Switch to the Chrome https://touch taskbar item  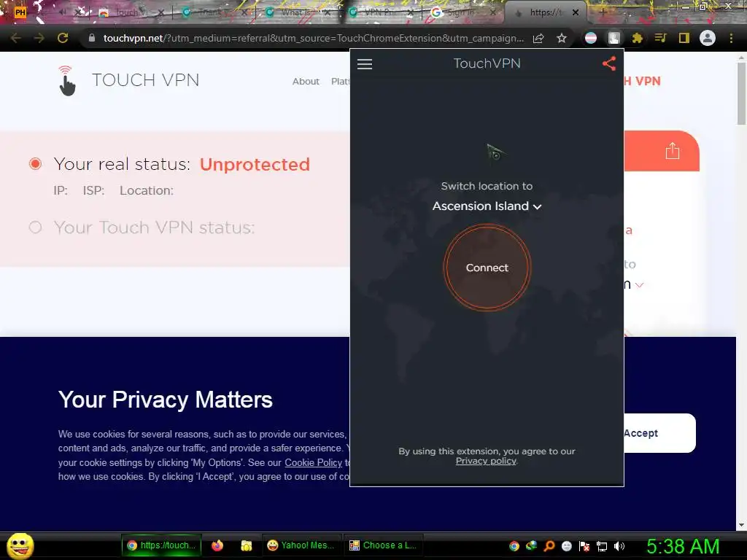pyautogui.click(x=161, y=545)
